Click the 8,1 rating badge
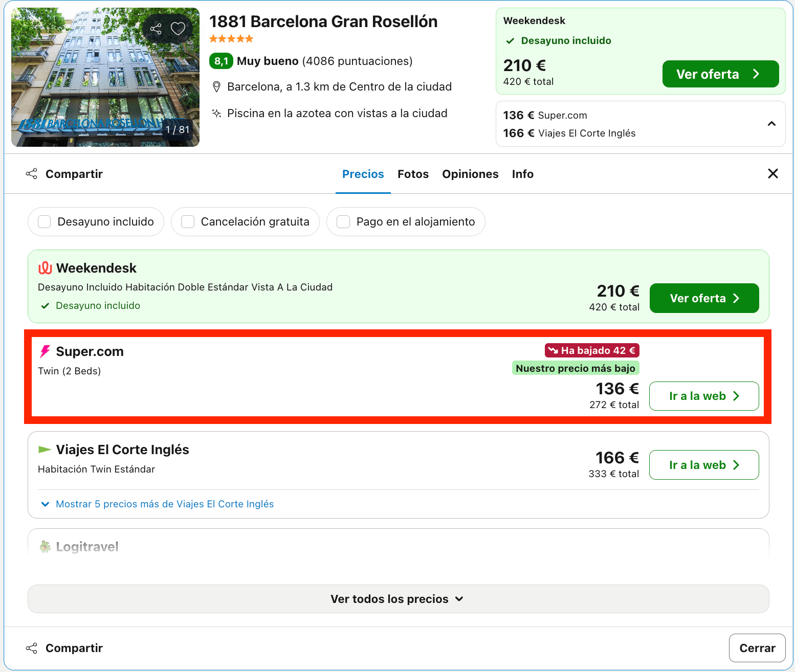This screenshot has height=672, width=795. click(x=221, y=61)
